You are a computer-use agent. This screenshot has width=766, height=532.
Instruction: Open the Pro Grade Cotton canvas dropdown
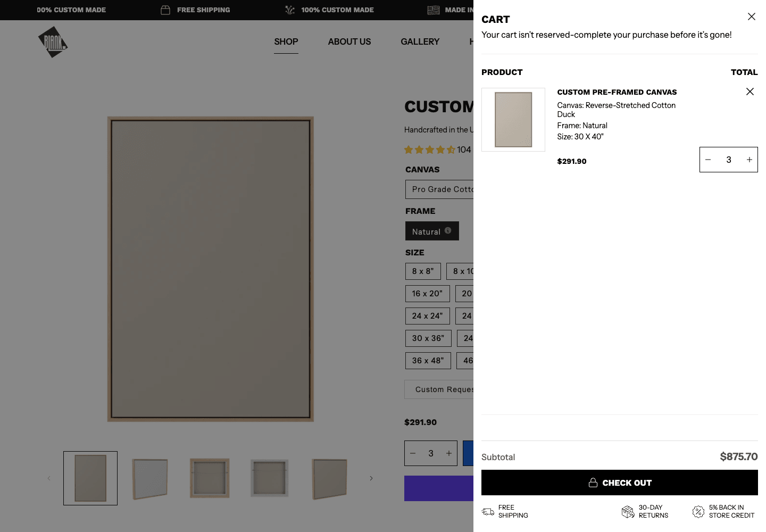point(439,189)
